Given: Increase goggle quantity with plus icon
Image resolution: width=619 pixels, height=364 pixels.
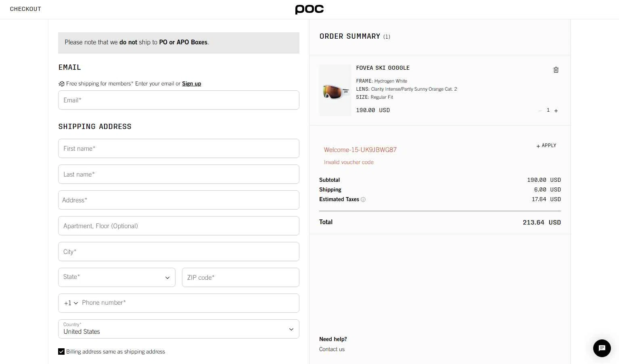Looking at the screenshot, I should tap(556, 110).
